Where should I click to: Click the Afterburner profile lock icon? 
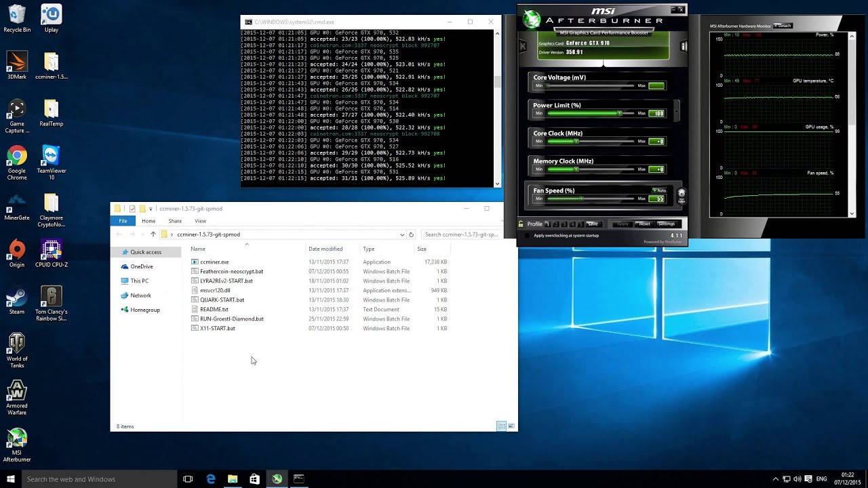(521, 224)
